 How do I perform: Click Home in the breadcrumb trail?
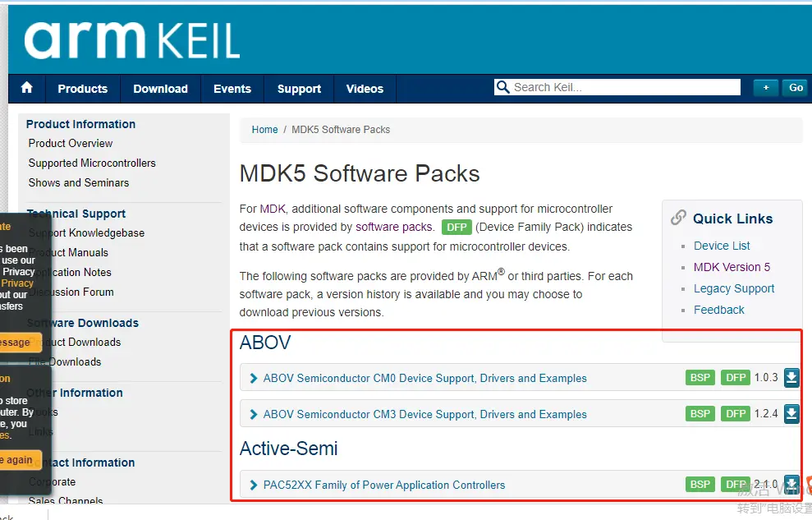(264, 130)
